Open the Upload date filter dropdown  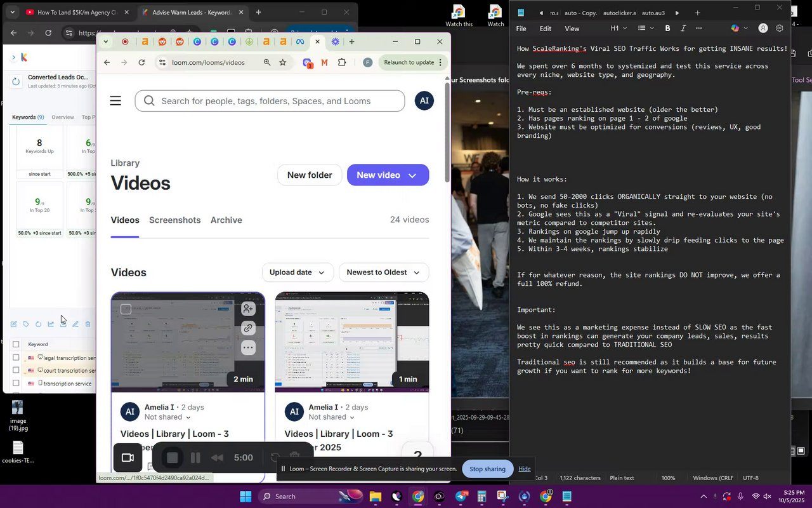click(x=297, y=272)
